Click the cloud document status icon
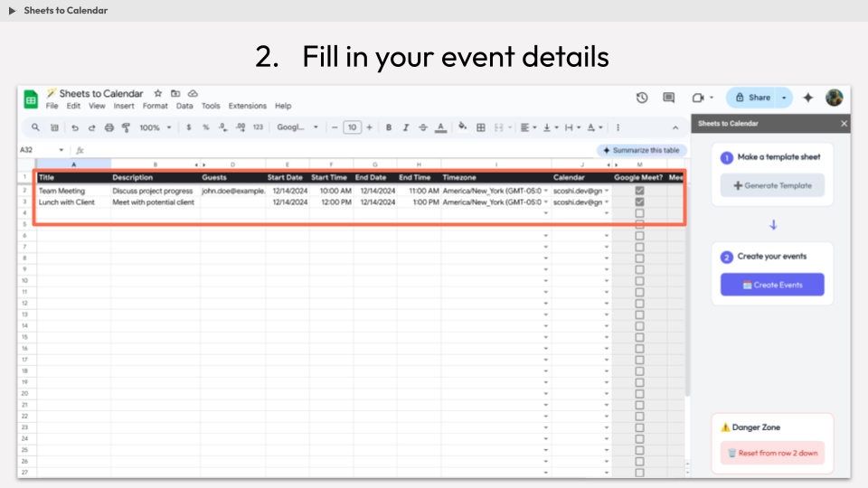Image resolution: width=868 pixels, height=488 pixels. [x=193, y=93]
